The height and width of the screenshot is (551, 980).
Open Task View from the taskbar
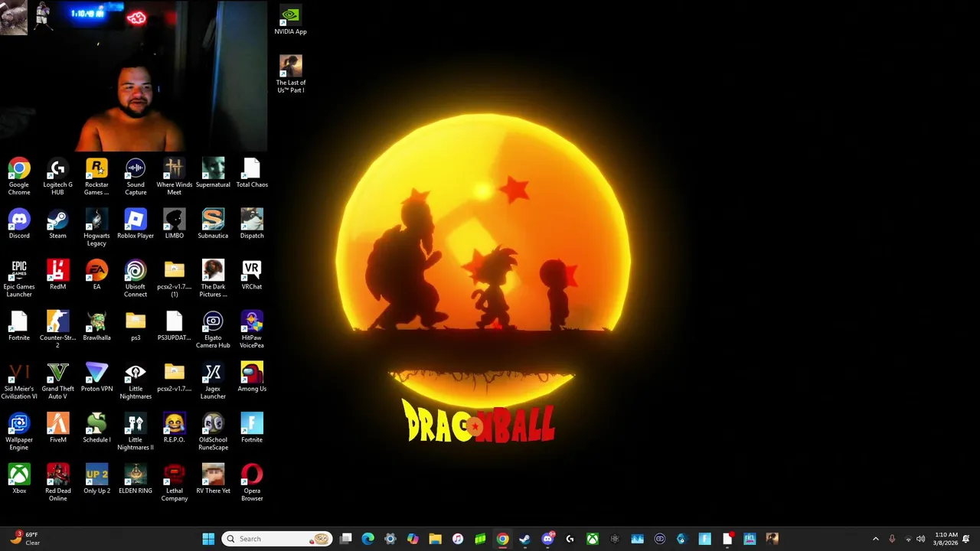pos(346,539)
